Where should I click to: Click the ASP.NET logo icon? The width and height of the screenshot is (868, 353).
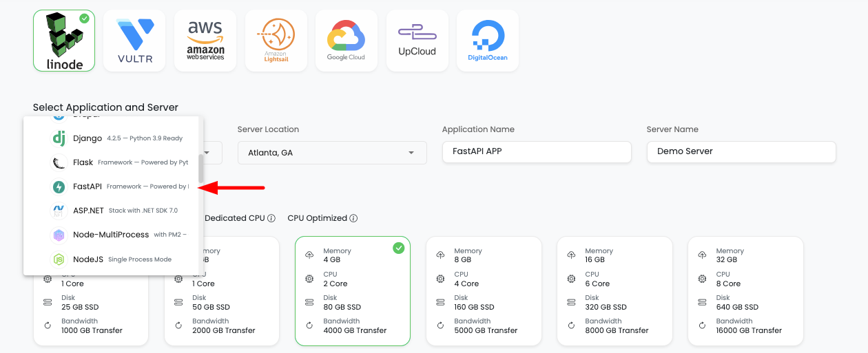(59, 211)
